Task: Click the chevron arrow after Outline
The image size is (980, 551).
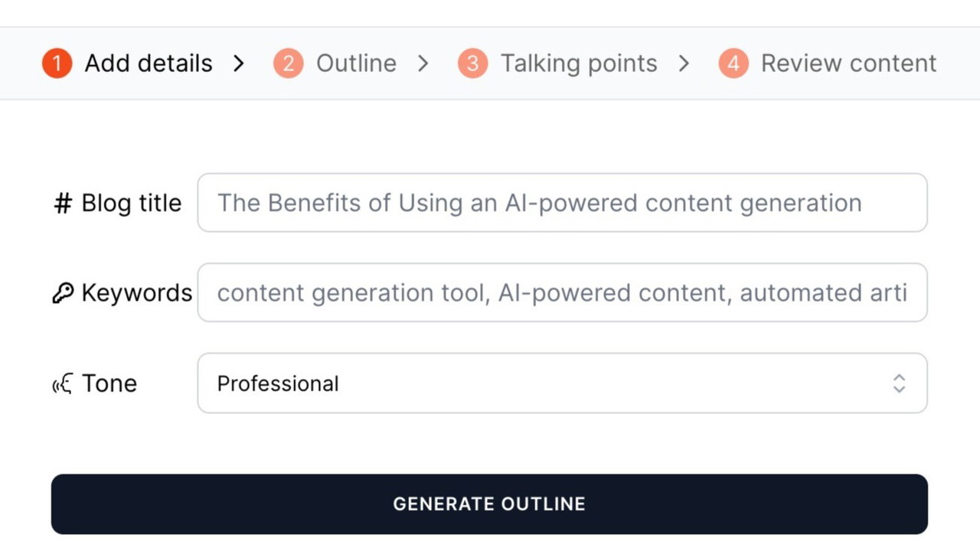Action: click(x=423, y=64)
